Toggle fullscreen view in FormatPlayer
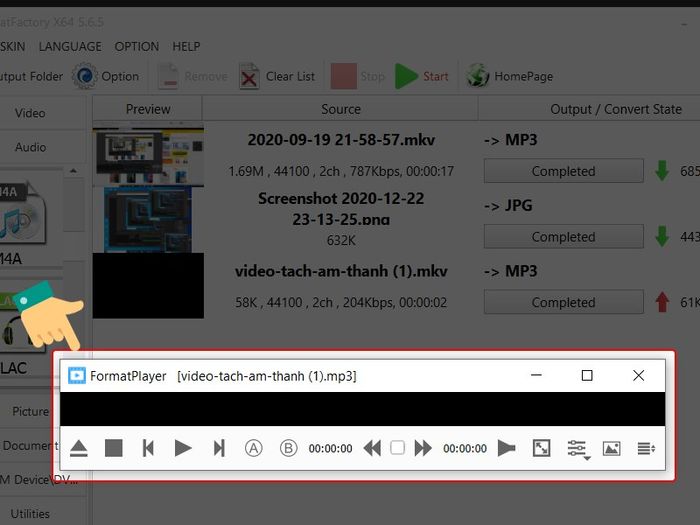Screen dimensions: 700x525 542,448
